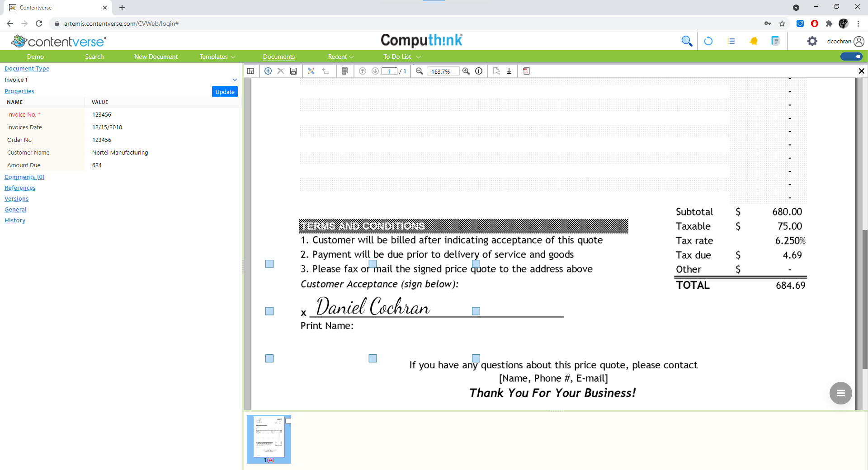Click the grayed insert-page icon beside pencil

click(x=325, y=71)
